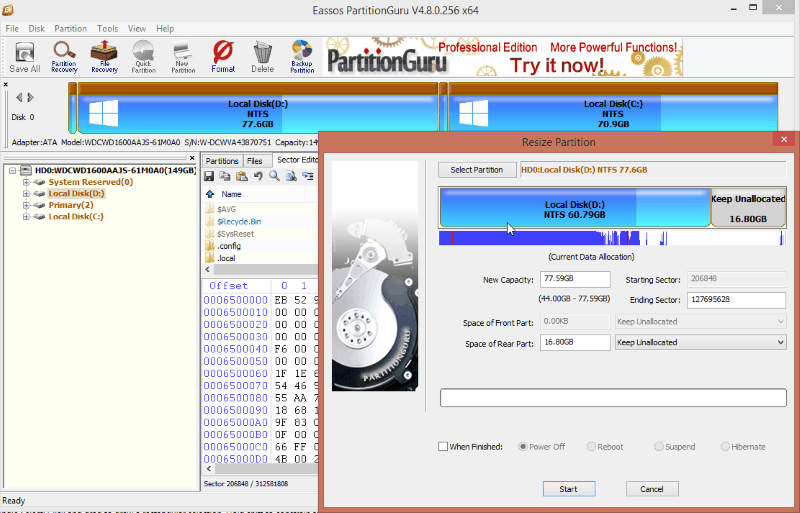Click the New Capacity input field
The width and height of the screenshot is (800, 513).
point(575,279)
